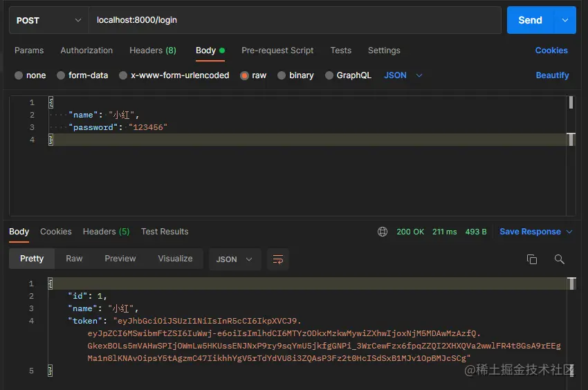The image size is (588, 390).
Task: Open the Authorization tab
Action: pyautogui.click(x=86, y=50)
